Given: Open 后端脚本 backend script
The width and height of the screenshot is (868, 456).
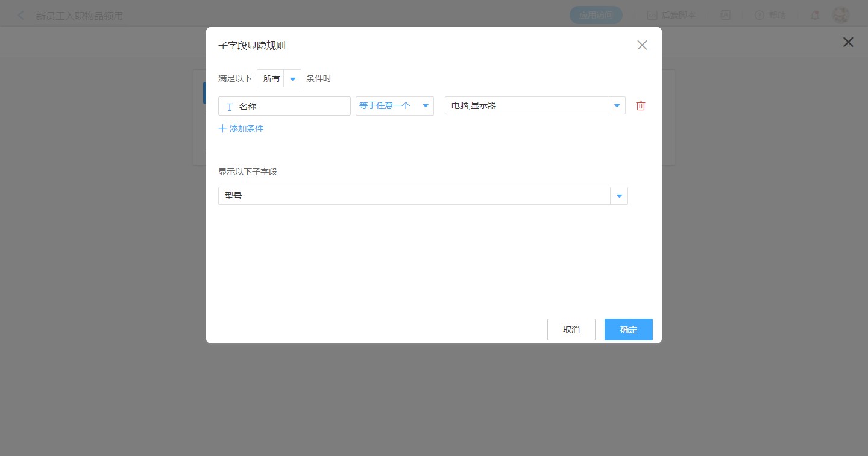Looking at the screenshot, I should (x=671, y=16).
